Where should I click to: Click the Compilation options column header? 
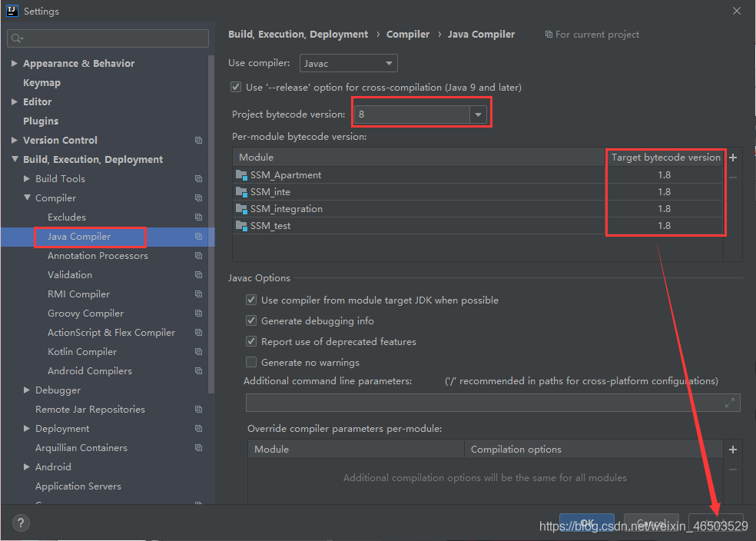point(594,449)
